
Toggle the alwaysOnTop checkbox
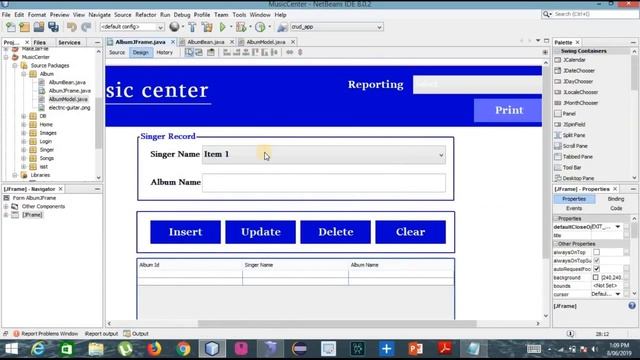[x=596, y=252]
